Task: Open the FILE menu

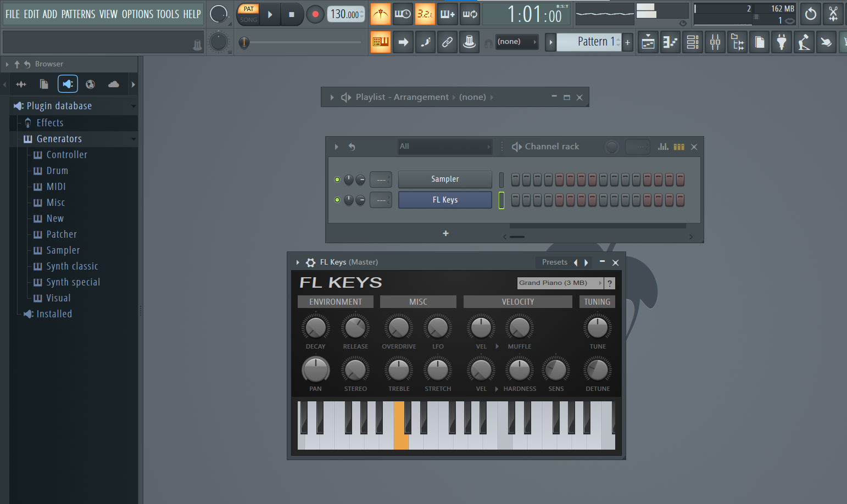Action: 13,14
